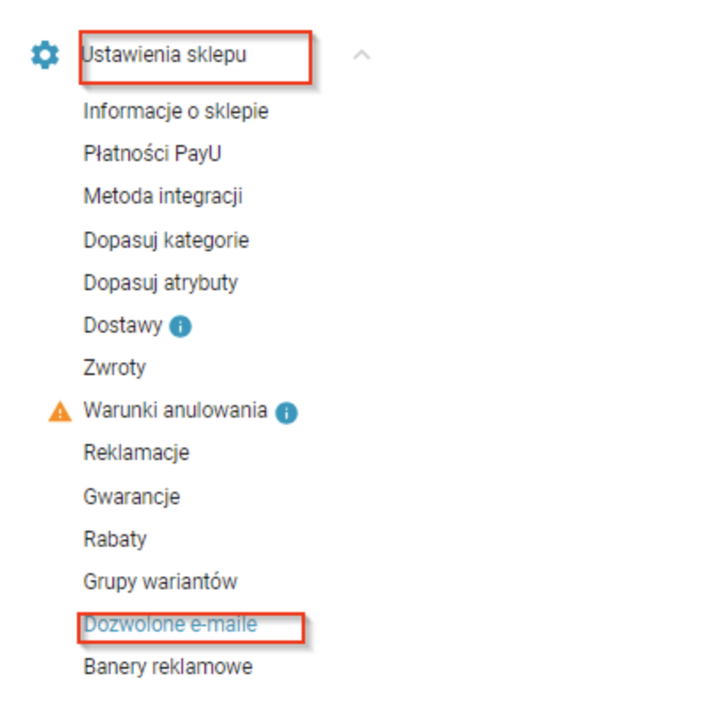
Task: Go to Dopasuj kategorie
Action: tap(166, 240)
